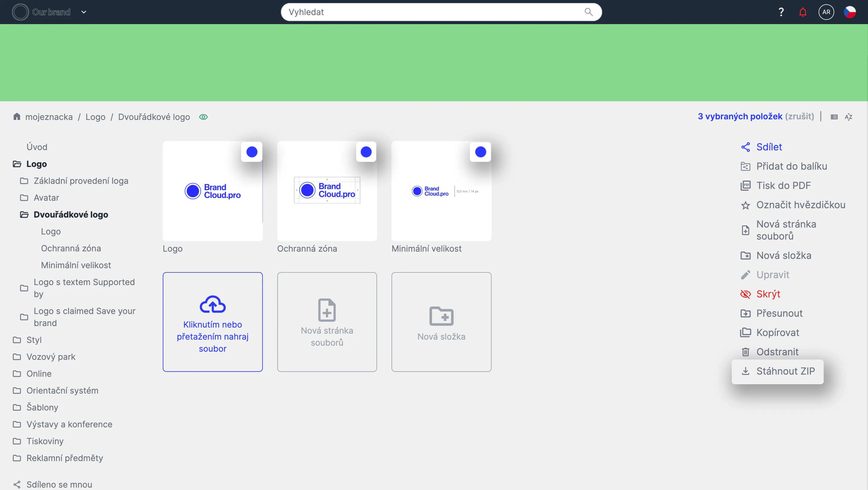Expand the Styl folder in sidebar
The width and height of the screenshot is (868, 490).
coord(17,340)
